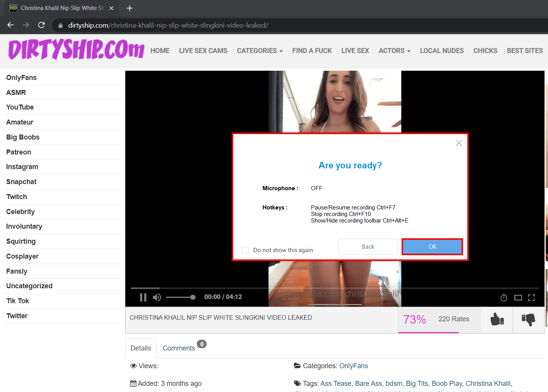The width and height of the screenshot is (548, 392).
Task: Reload the page with refresh icon
Action: pyautogui.click(x=42, y=25)
